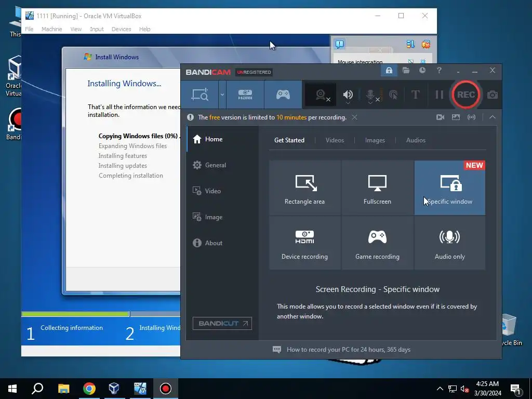This screenshot has height=399, width=532.
Task: Switch to the Videos tab
Action: [335, 140]
